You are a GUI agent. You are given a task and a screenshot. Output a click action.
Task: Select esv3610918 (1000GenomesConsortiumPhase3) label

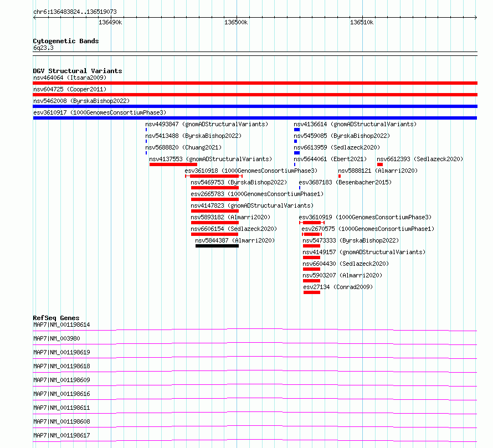tap(251, 171)
